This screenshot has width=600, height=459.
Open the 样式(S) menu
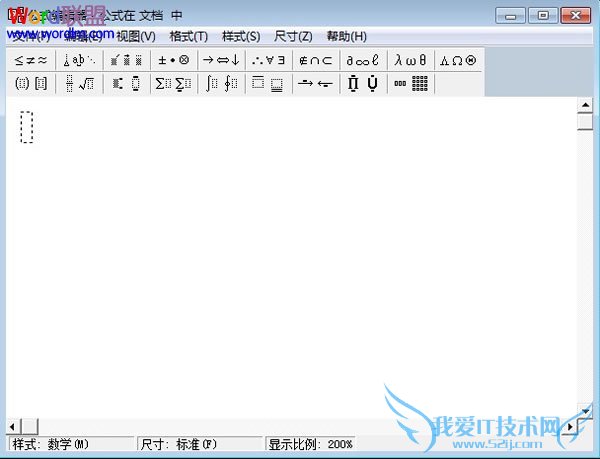point(241,37)
